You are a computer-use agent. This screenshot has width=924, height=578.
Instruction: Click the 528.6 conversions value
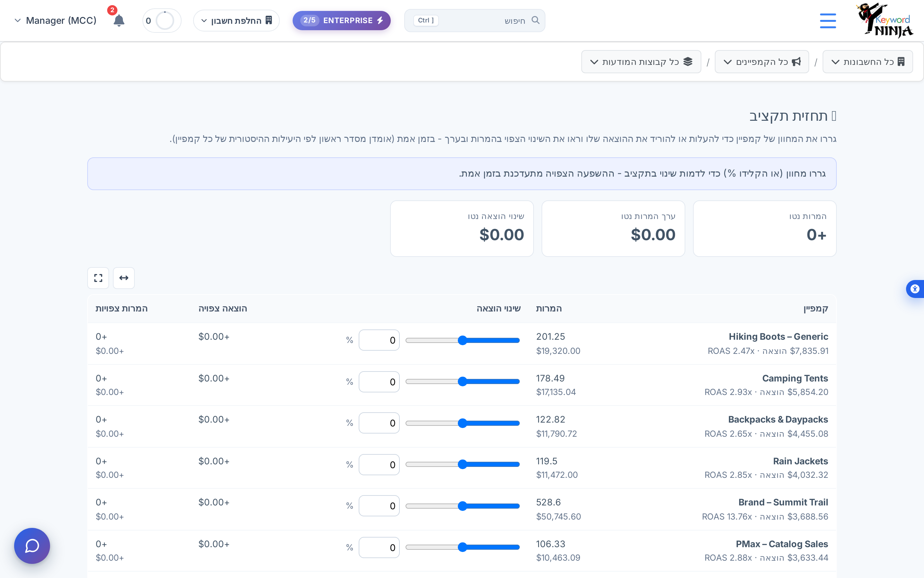click(548, 502)
